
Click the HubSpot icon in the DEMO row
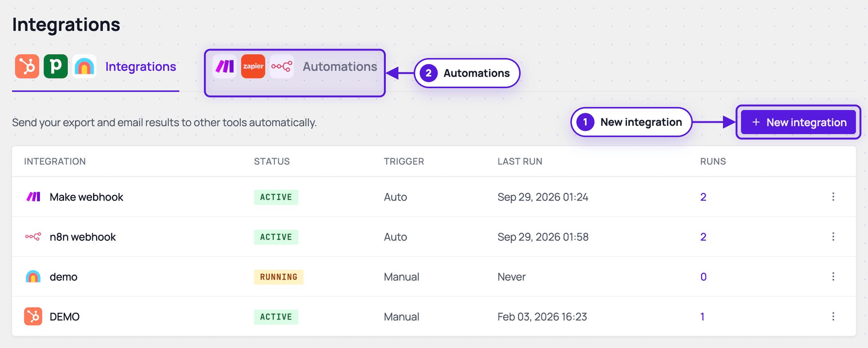(33, 317)
